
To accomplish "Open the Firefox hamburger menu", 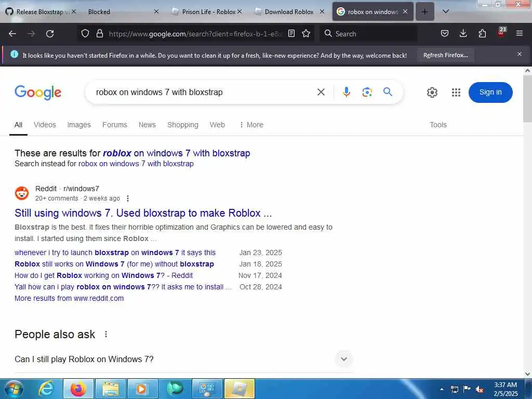I will click(x=520, y=33).
